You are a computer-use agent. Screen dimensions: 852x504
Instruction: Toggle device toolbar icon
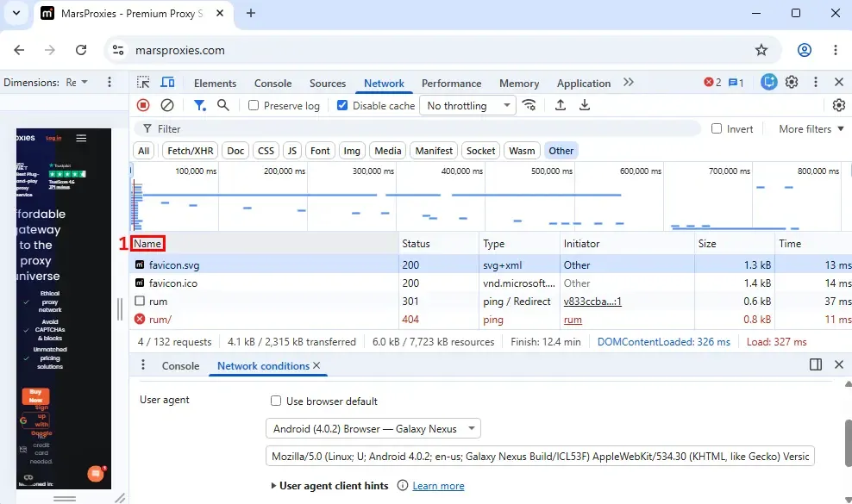click(x=168, y=83)
